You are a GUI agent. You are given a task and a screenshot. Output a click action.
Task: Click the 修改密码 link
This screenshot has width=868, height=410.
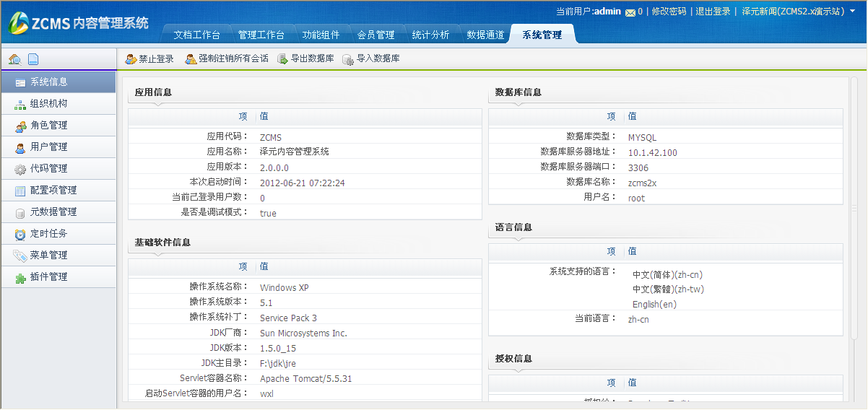click(669, 12)
